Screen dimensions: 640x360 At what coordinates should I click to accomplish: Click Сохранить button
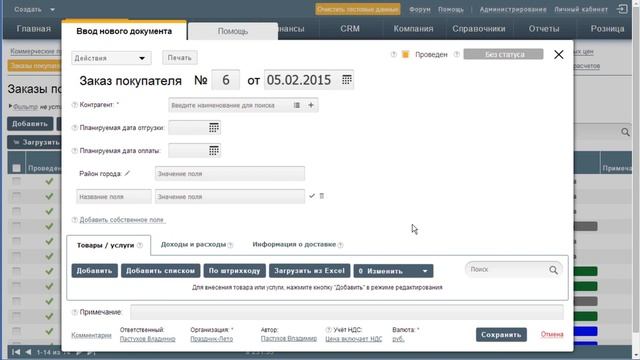click(501, 335)
